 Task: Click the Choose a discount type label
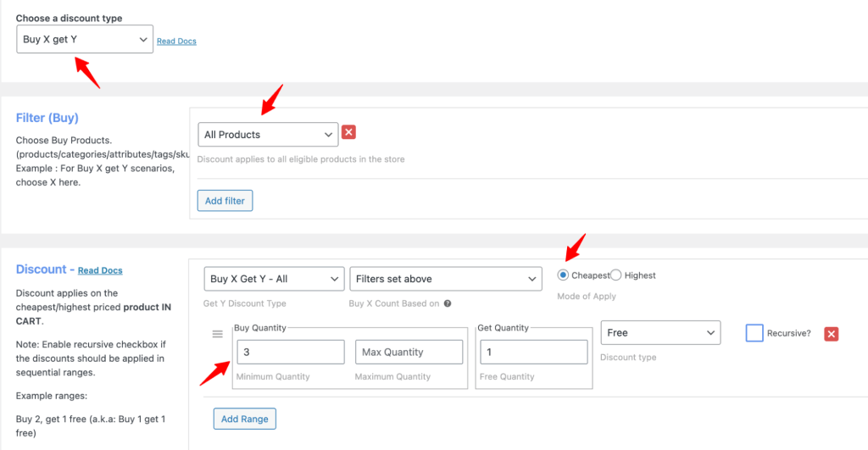[70, 19]
